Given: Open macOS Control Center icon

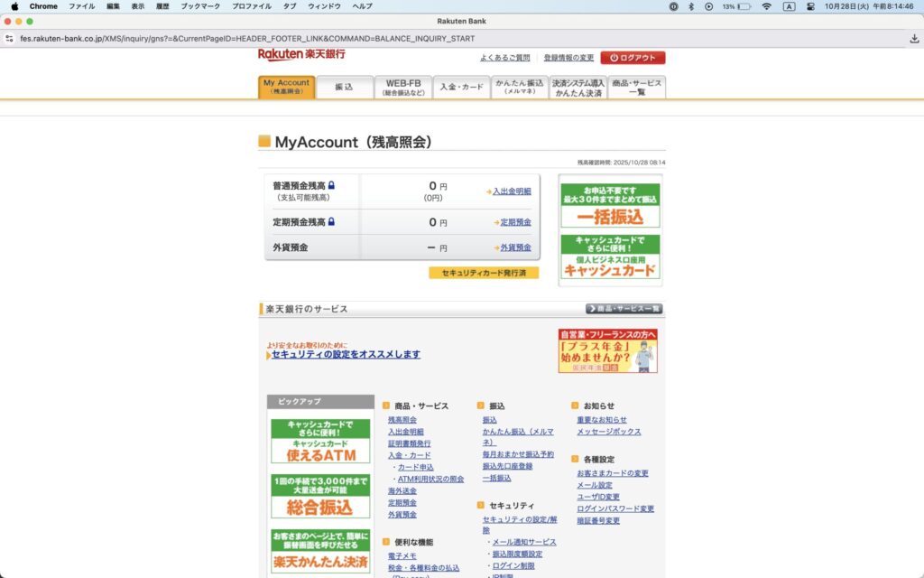Looking at the screenshot, I should pos(810,6).
